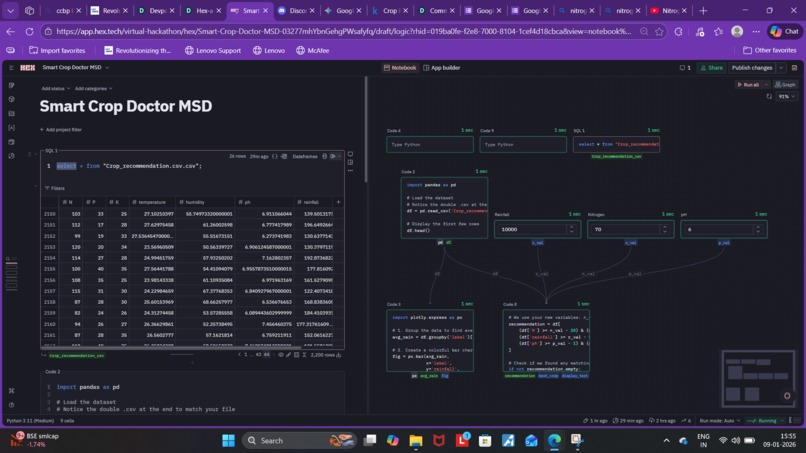This screenshot has width=806, height=453.
Task: Click the Rainfall input stepper arrows
Action: pyautogui.click(x=572, y=229)
